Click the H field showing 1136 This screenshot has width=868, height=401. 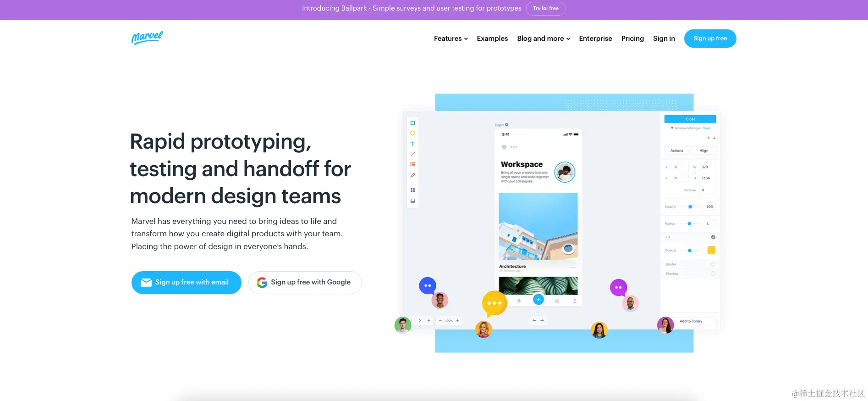tap(707, 178)
